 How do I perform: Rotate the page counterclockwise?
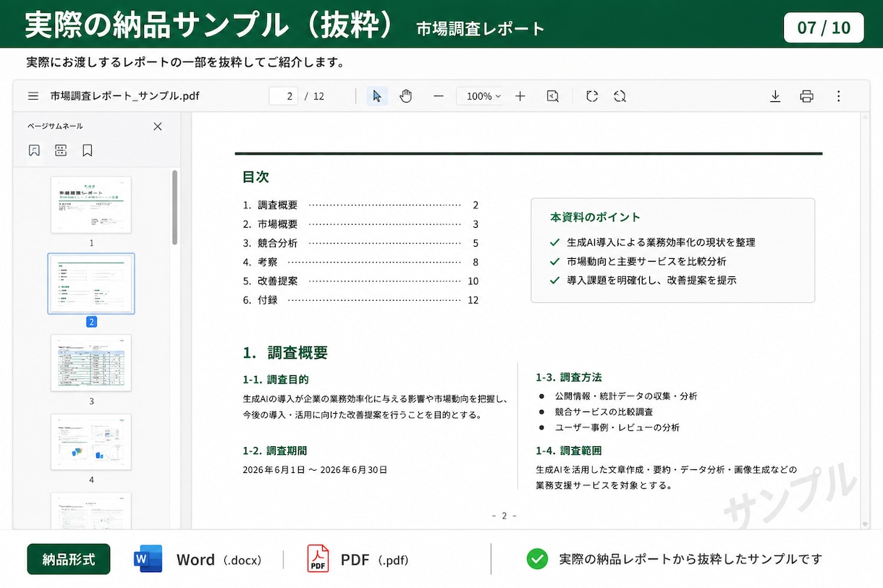(x=620, y=96)
